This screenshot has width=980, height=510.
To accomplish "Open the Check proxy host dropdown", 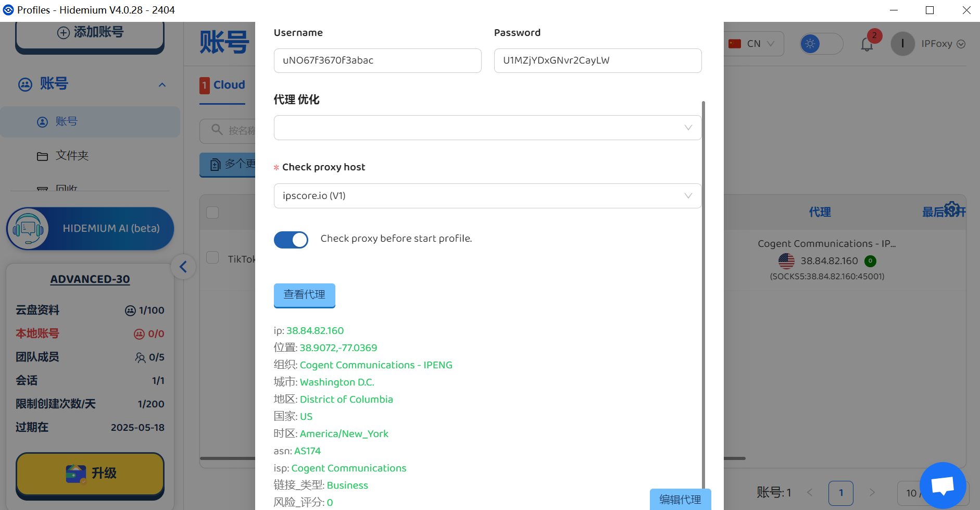I will [487, 196].
